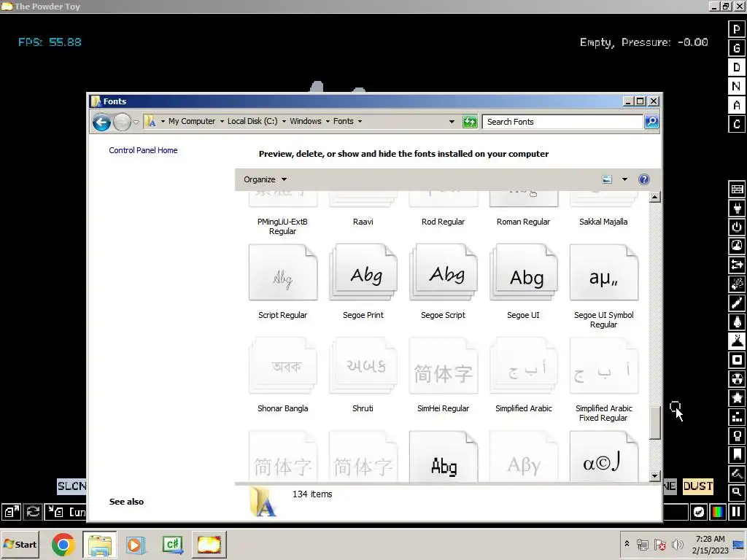The image size is (747, 560).
Task: Select Script Regular font thumbnail
Action: (x=283, y=273)
